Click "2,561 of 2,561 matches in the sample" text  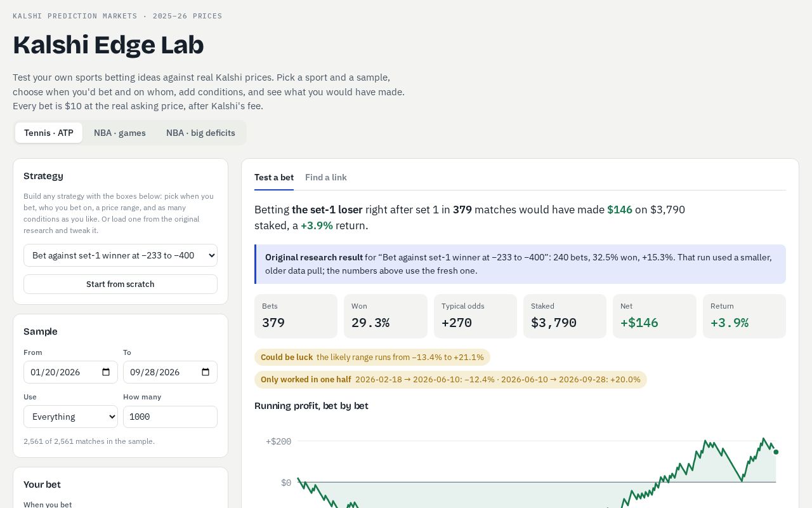pos(89,441)
